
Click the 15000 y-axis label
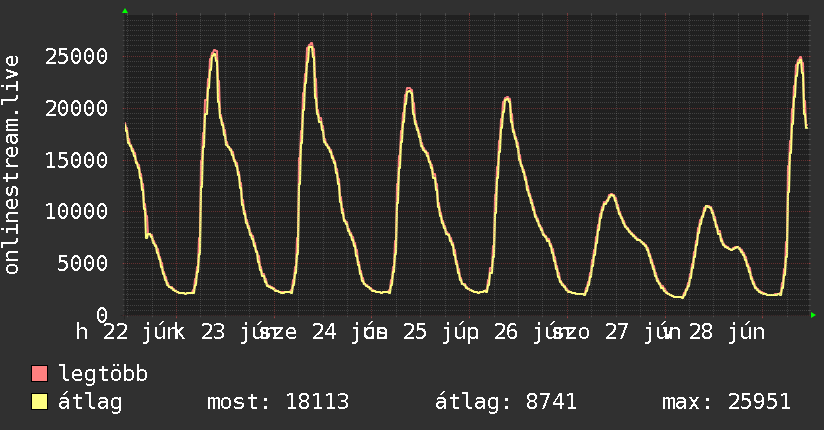click(76, 160)
